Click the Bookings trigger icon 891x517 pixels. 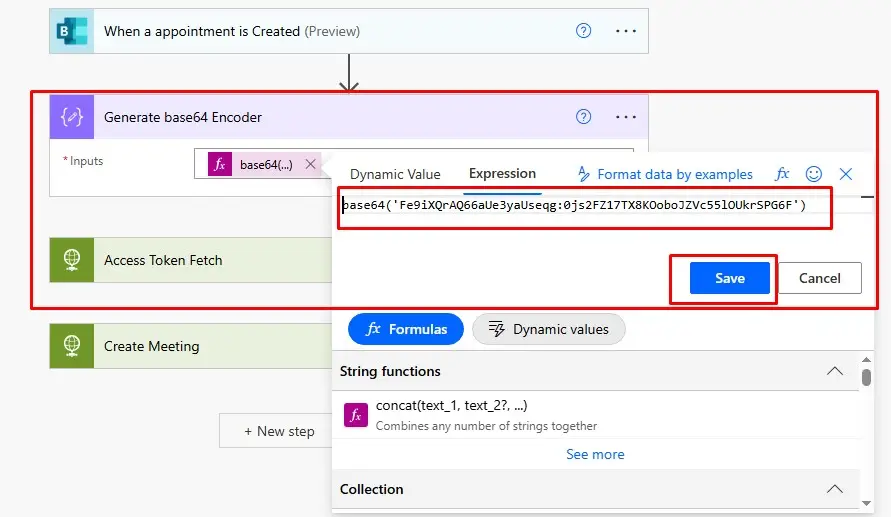72,31
